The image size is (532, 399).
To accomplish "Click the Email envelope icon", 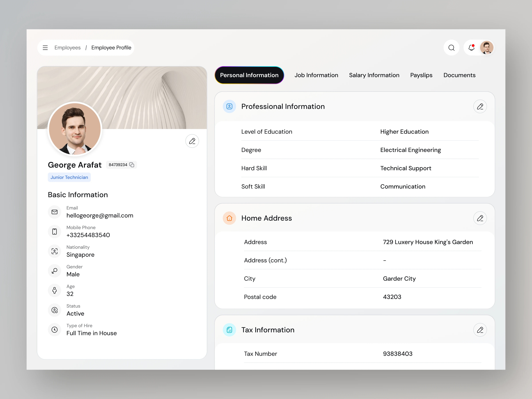I will (x=55, y=212).
